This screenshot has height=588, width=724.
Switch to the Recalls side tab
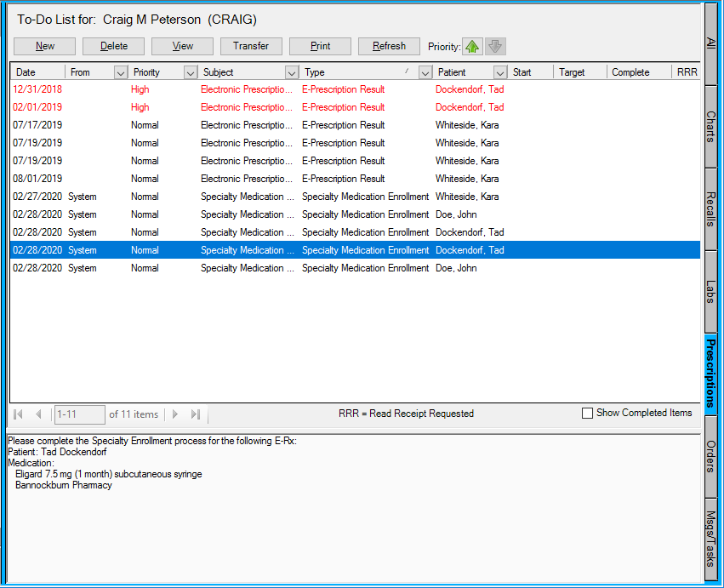710,209
